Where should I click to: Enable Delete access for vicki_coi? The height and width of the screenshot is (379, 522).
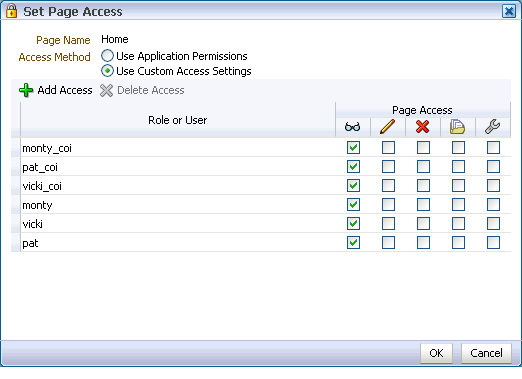(x=423, y=186)
